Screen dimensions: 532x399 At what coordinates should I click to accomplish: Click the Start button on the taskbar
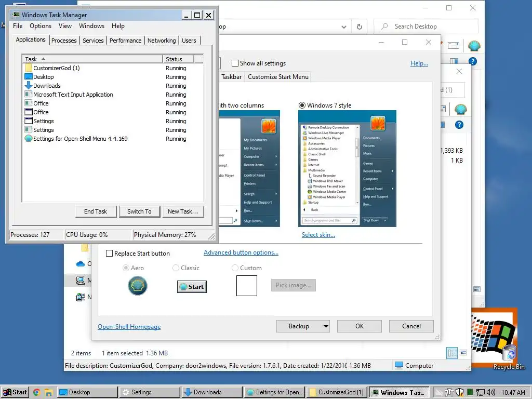click(x=15, y=392)
